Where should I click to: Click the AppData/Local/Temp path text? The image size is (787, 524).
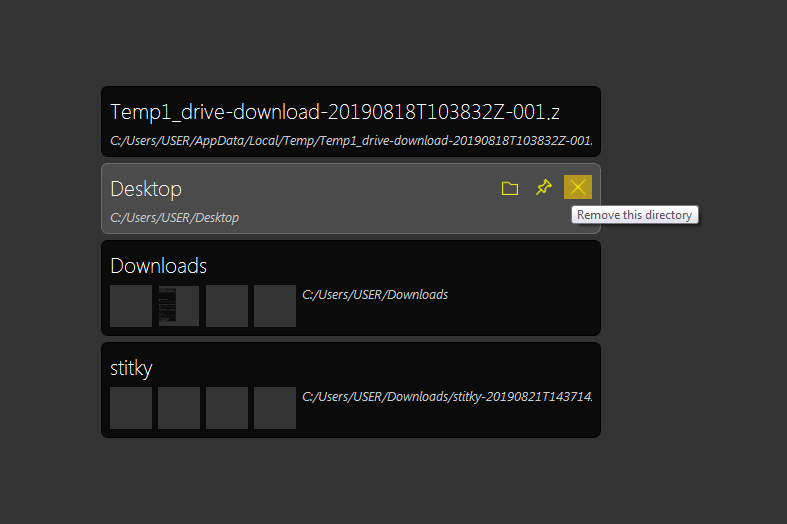point(351,141)
